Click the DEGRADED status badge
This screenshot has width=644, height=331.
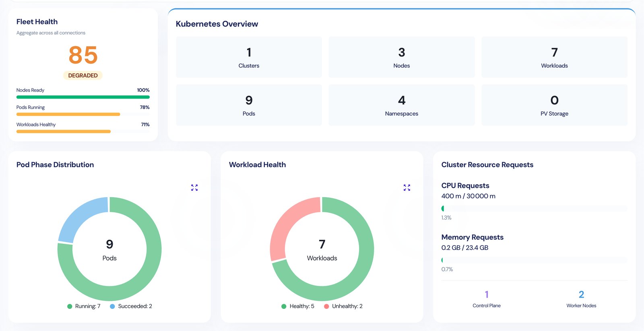click(83, 75)
